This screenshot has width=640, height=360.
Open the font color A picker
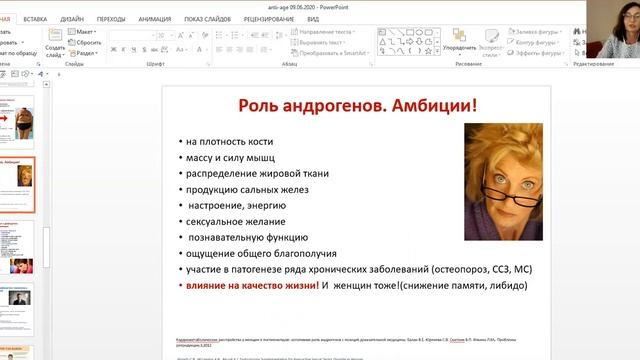coord(200,50)
